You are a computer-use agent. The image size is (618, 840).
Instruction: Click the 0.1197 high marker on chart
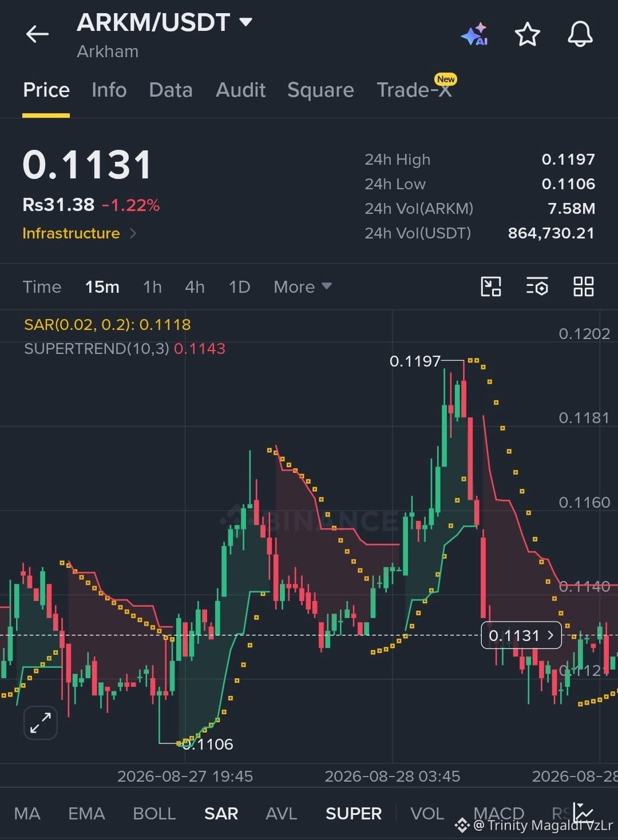coord(415,361)
